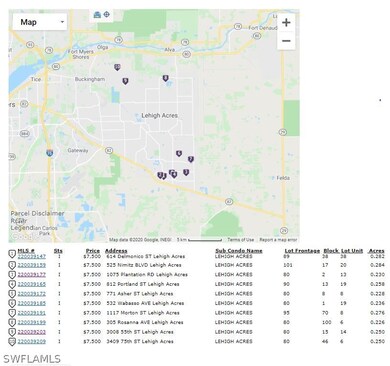
Task: Select map marker 8 near Alva
Action: click(165, 78)
